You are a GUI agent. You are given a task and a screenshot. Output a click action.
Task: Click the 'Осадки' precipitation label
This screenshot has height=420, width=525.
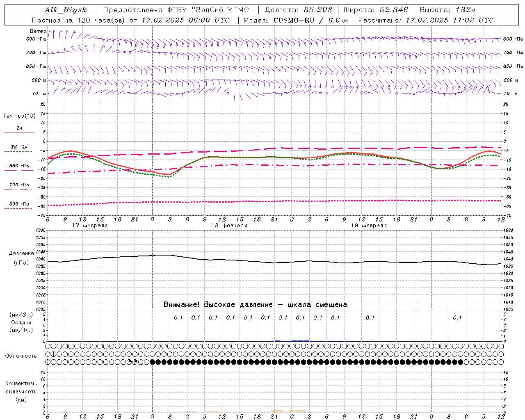pos(21,322)
